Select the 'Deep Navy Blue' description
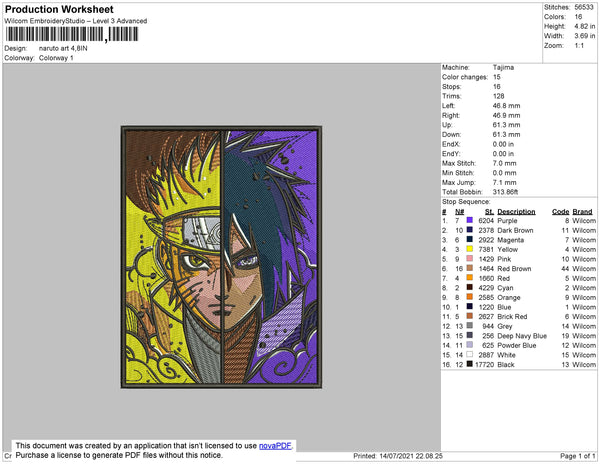Image resolution: width=600 pixels, height=464 pixels. coord(522,336)
